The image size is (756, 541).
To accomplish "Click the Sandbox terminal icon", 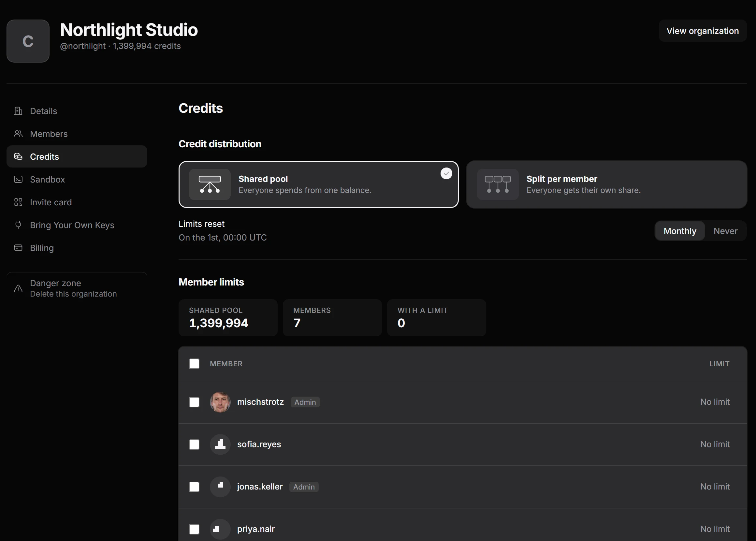I will click(x=18, y=179).
